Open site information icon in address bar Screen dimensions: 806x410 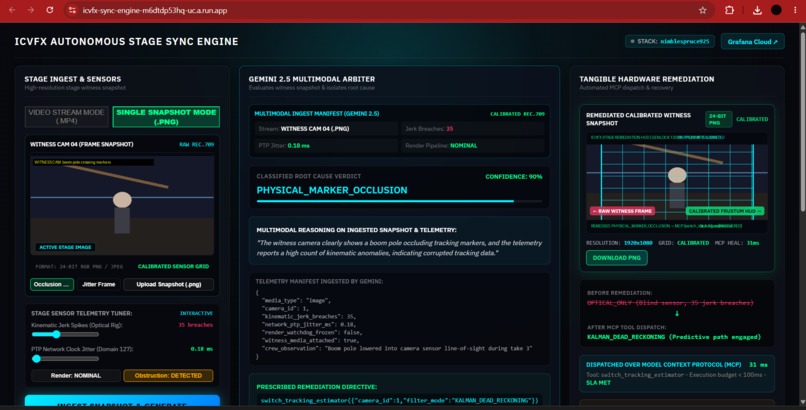tap(72, 10)
